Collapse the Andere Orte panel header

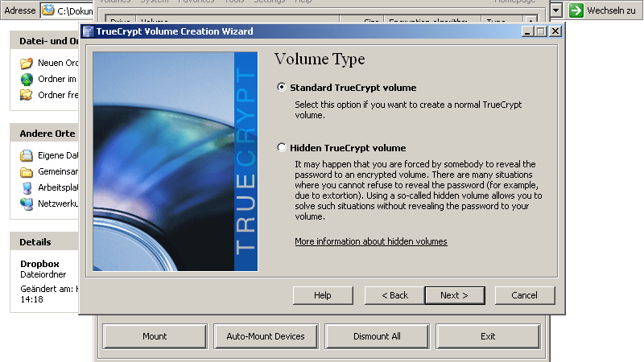[x=44, y=134]
